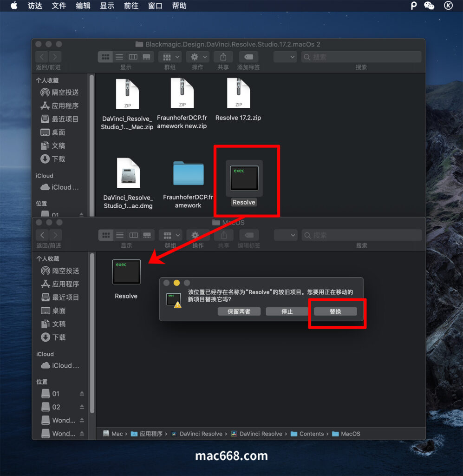Open 应用程序 in top window sidebar

pyautogui.click(x=60, y=106)
